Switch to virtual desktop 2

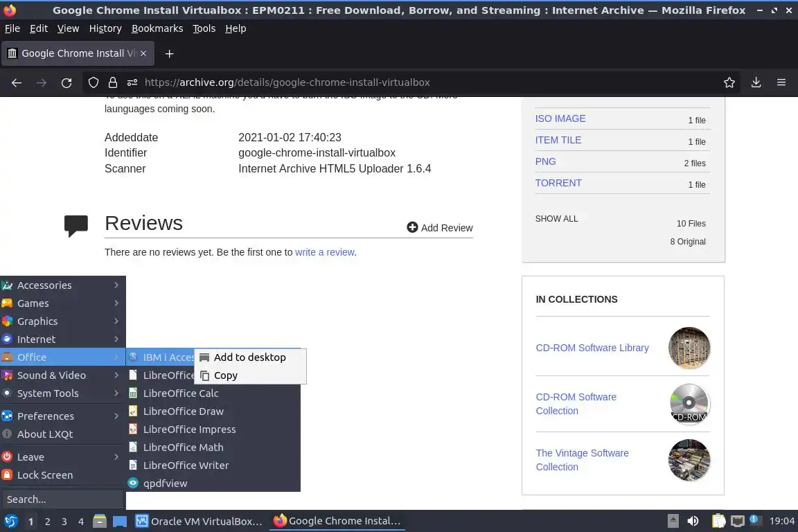(47, 522)
